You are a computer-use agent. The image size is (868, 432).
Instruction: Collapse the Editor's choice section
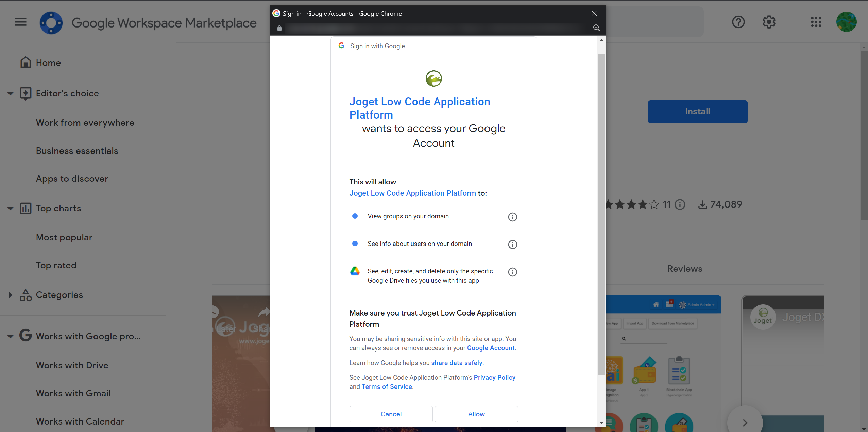coord(11,94)
